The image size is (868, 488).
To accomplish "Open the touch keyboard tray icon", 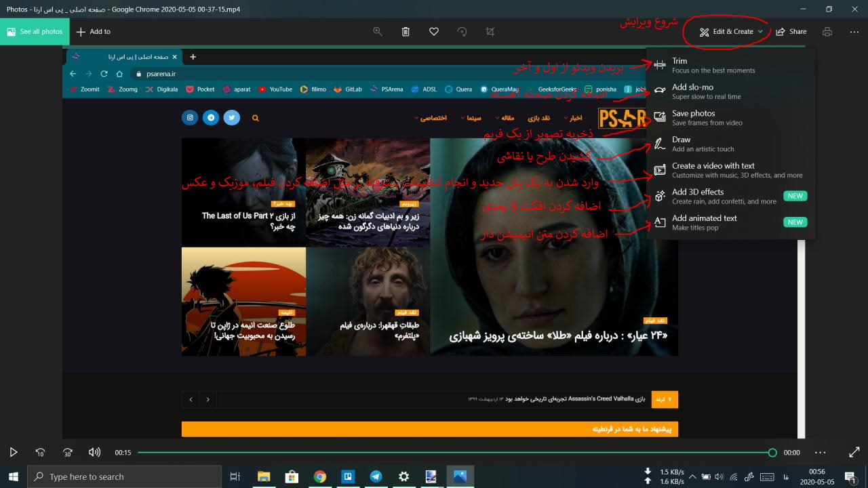I will [x=767, y=476].
